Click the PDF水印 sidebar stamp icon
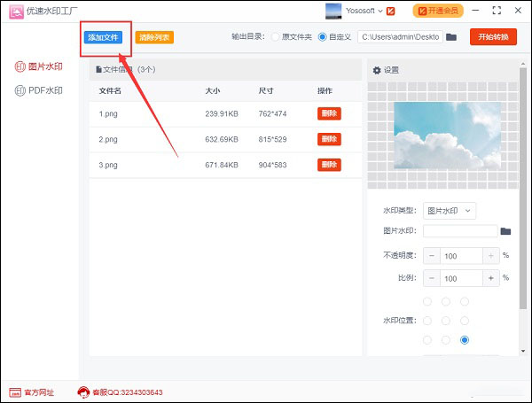Screen dimensions: 532x403 [x=20, y=90]
